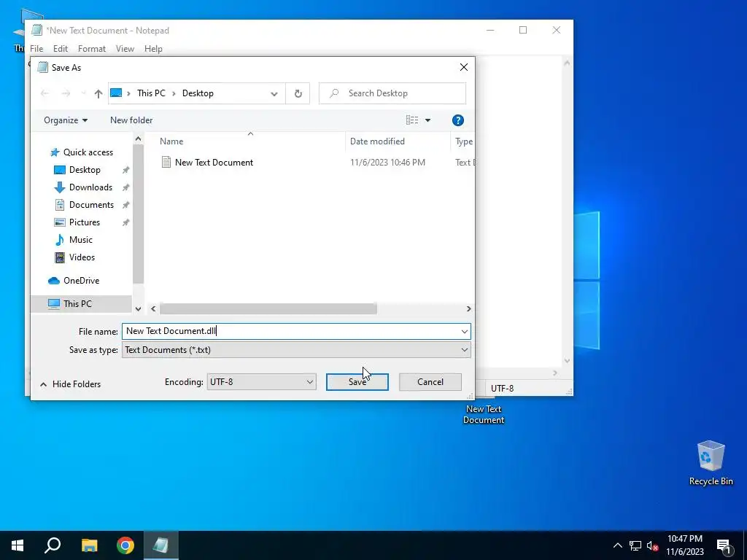This screenshot has height=560, width=747.
Task: Open Notepad Help menu
Action: tap(153, 49)
